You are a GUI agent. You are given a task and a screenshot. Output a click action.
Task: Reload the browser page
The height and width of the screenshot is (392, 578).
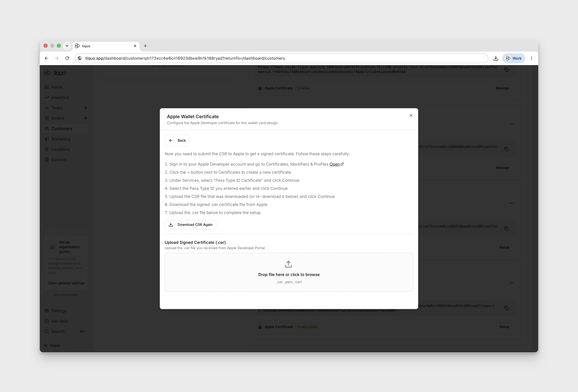[x=67, y=58]
